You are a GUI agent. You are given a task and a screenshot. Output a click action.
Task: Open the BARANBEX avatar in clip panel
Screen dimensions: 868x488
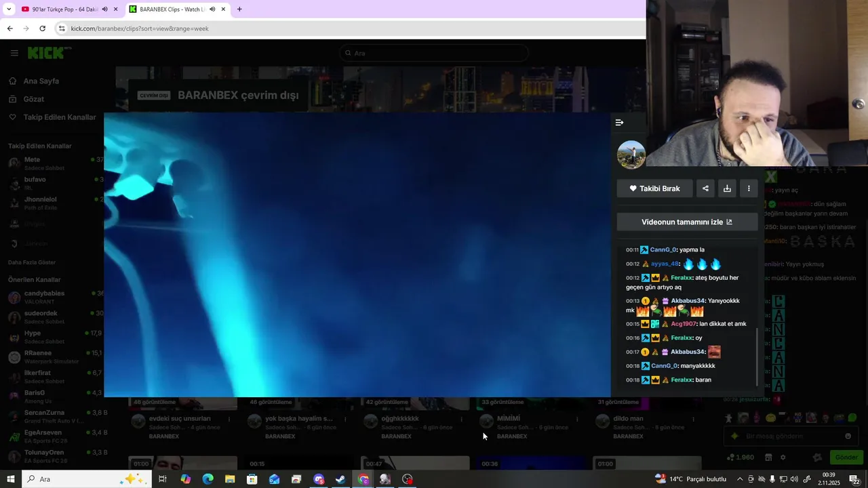pyautogui.click(x=631, y=155)
